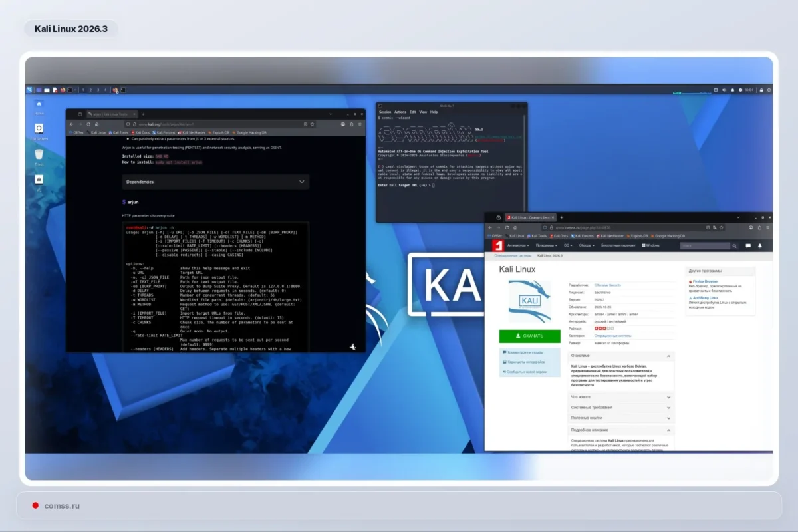This screenshot has height=532, width=798.
Task: Open Actions menu in the terminal window
Action: coord(400,112)
